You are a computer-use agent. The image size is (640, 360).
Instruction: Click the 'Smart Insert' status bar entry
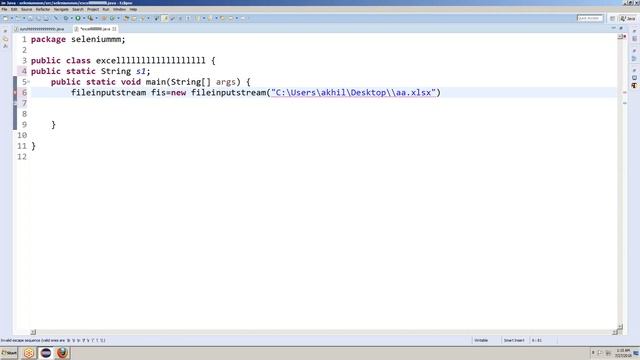coord(514,340)
